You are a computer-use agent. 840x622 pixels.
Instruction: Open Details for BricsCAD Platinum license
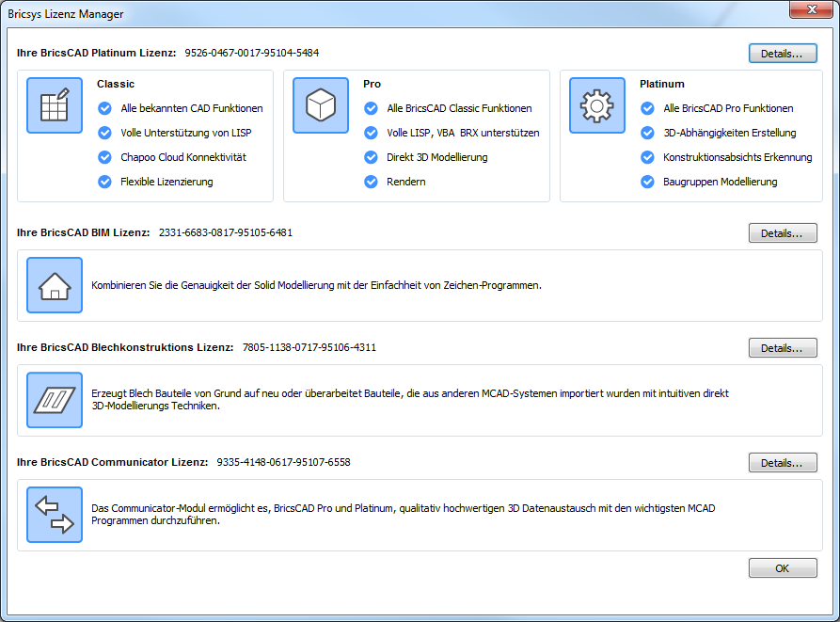(783, 54)
